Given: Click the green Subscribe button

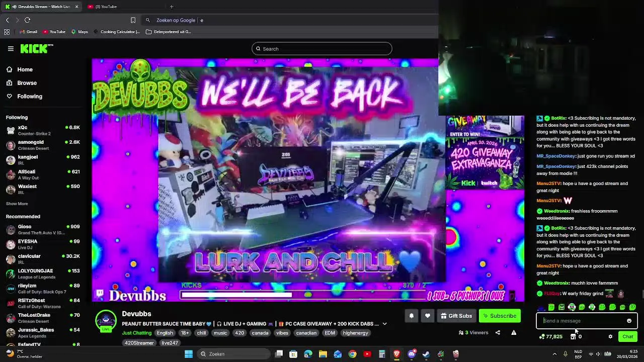Looking at the screenshot, I should click(x=500, y=316).
